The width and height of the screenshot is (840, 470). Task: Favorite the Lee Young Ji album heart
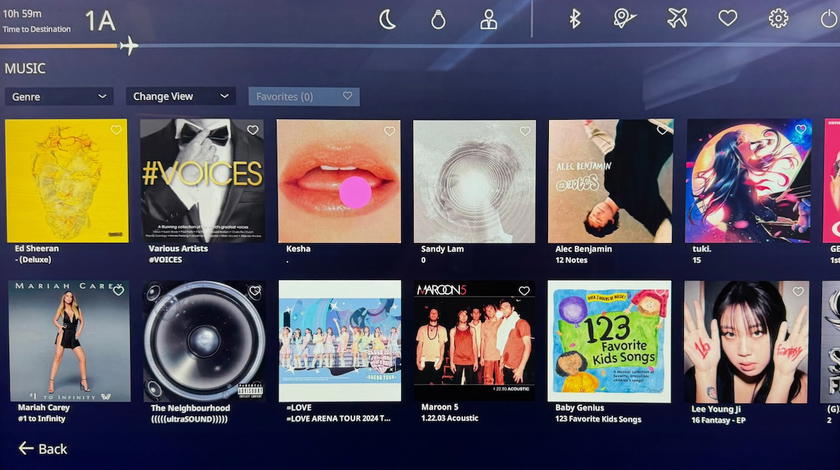pos(798,291)
